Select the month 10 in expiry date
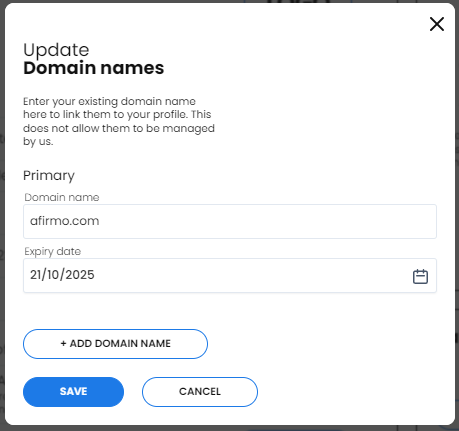The height and width of the screenshot is (431, 459). pyautogui.click(x=53, y=275)
